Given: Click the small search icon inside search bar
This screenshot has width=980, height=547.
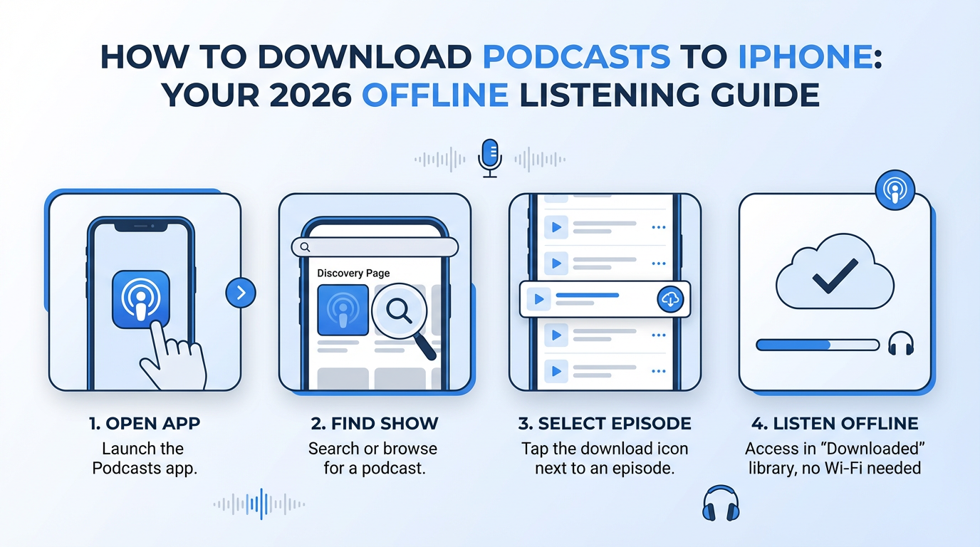Looking at the screenshot, I should [x=305, y=247].
